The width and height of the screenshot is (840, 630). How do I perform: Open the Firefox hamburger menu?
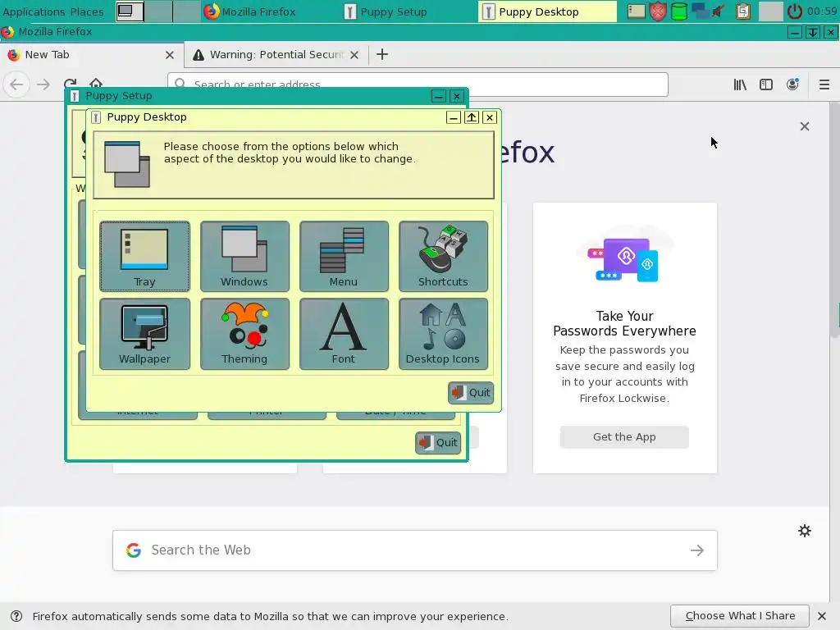824,84
